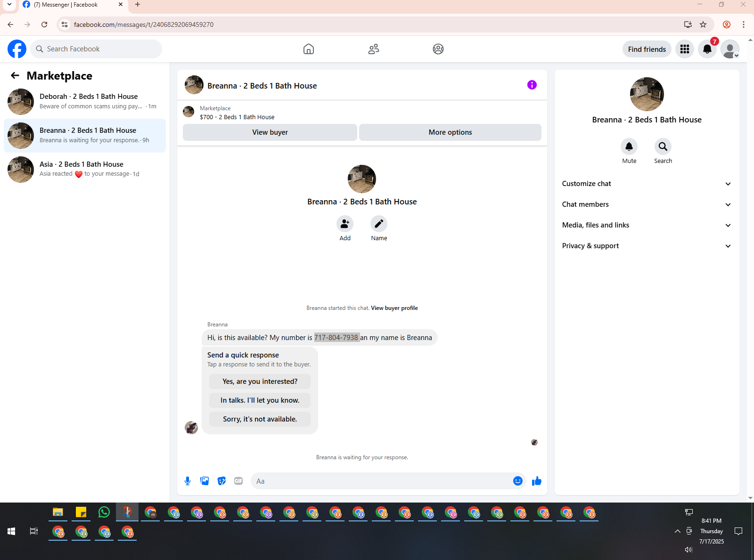Open Asia's 2 Beds 1 Bath House conversation

(85, 170)
